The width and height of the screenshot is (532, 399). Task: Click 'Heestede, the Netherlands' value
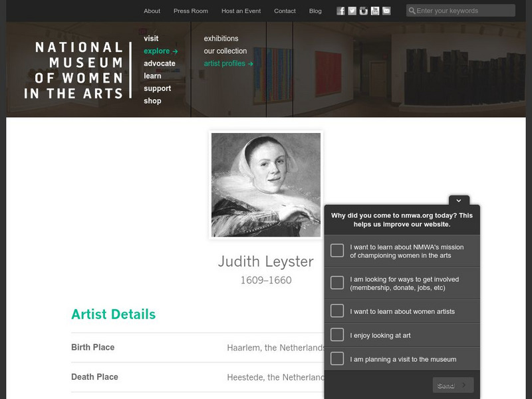point(276,377)
